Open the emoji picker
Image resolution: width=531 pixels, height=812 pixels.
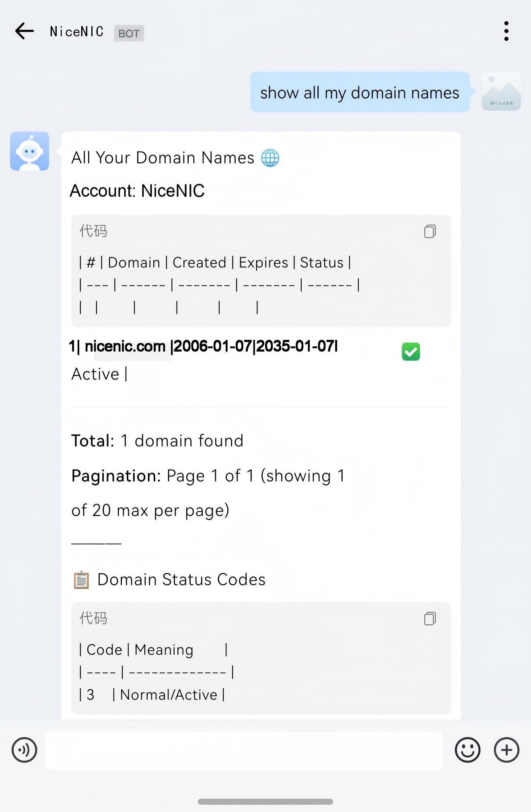(x=467, y=750)
